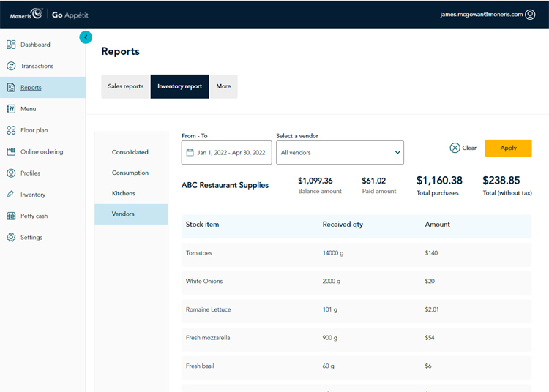This screenshot has height=392, width=549.
Task: Click the Fresh mozzarella stock item
Action: coord(208,338)
